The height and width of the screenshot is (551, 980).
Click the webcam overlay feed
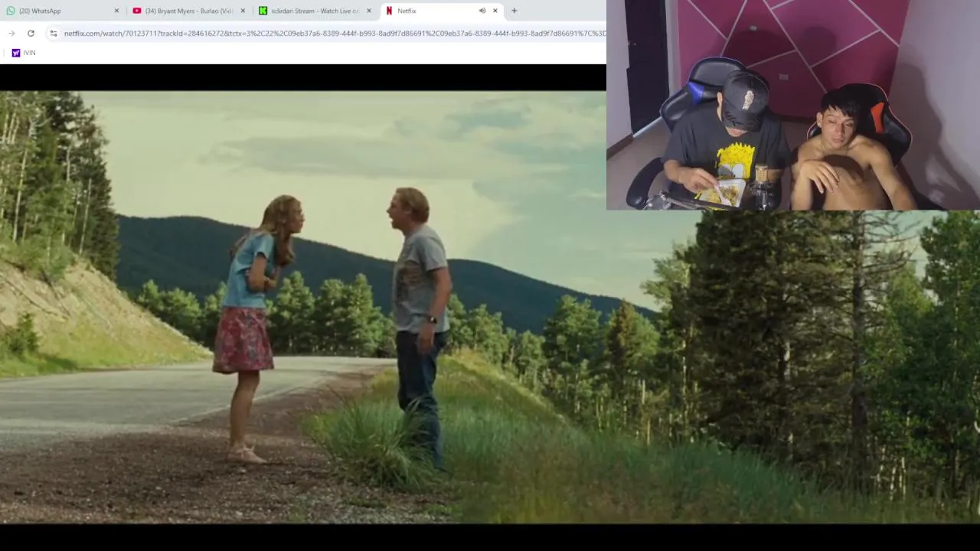(x=793, y=105)
